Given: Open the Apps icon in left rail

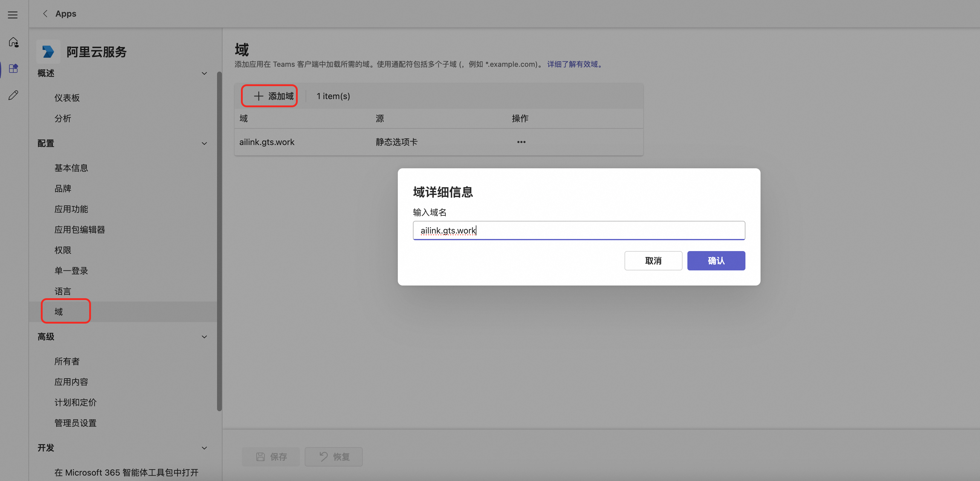Looking at the screenshot, I should click(13, 69).
